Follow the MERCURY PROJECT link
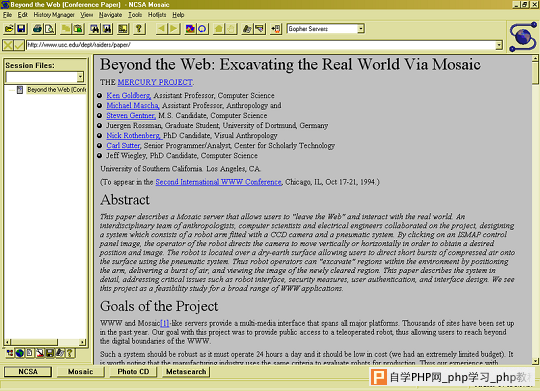This screenshot has height=391, width=540. click(x=155, y=82)
